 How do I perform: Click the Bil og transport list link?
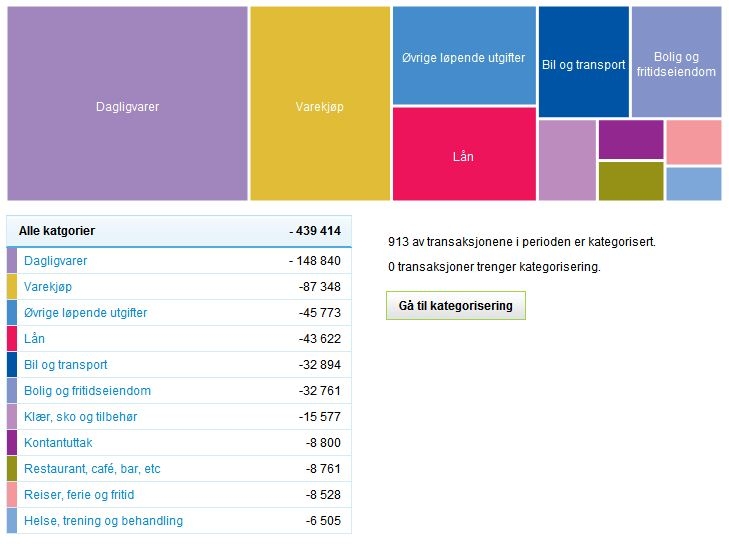click(x=65, y=365)
